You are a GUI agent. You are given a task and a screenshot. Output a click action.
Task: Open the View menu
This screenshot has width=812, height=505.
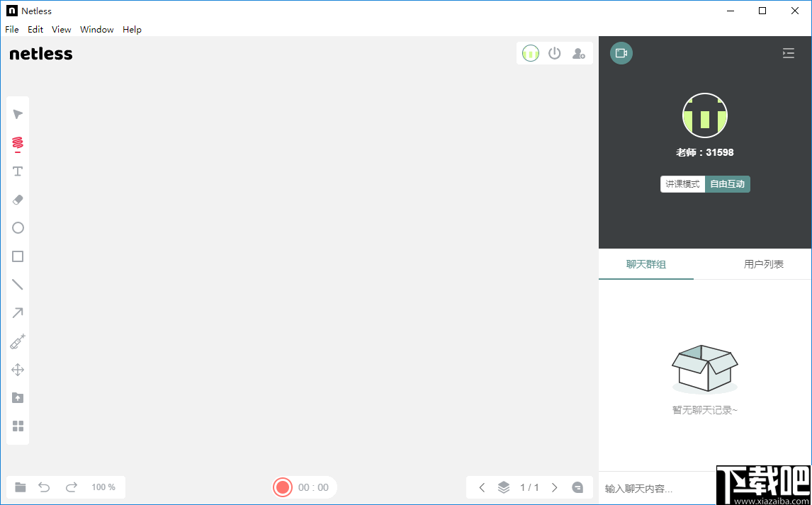pyautogui.click(x=61, y=30)
